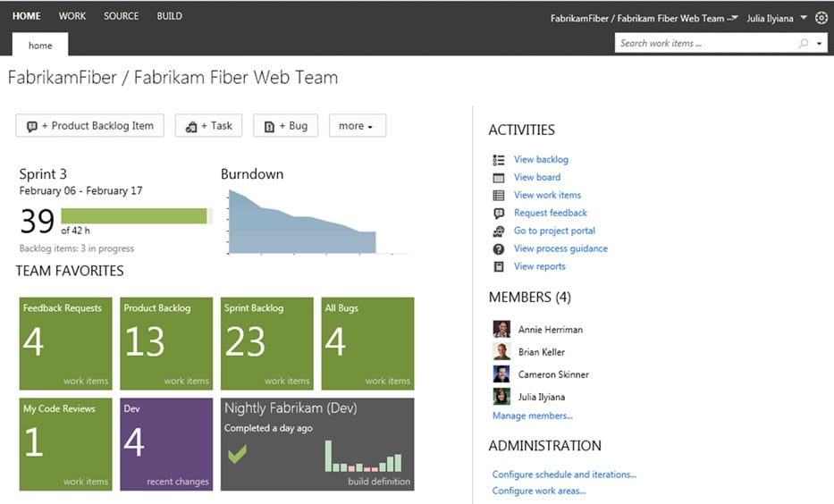
Task: Click the Sprint 3 heading
Action: point(43,174)
